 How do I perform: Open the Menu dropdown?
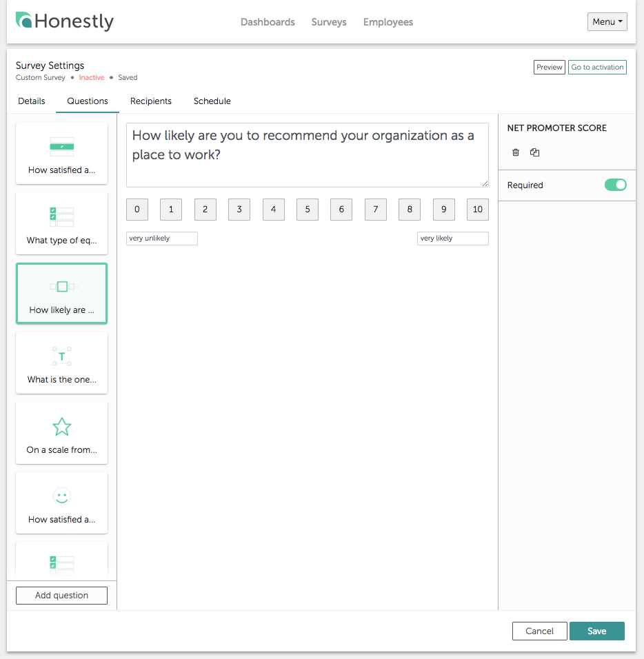(x=607, y=21)
